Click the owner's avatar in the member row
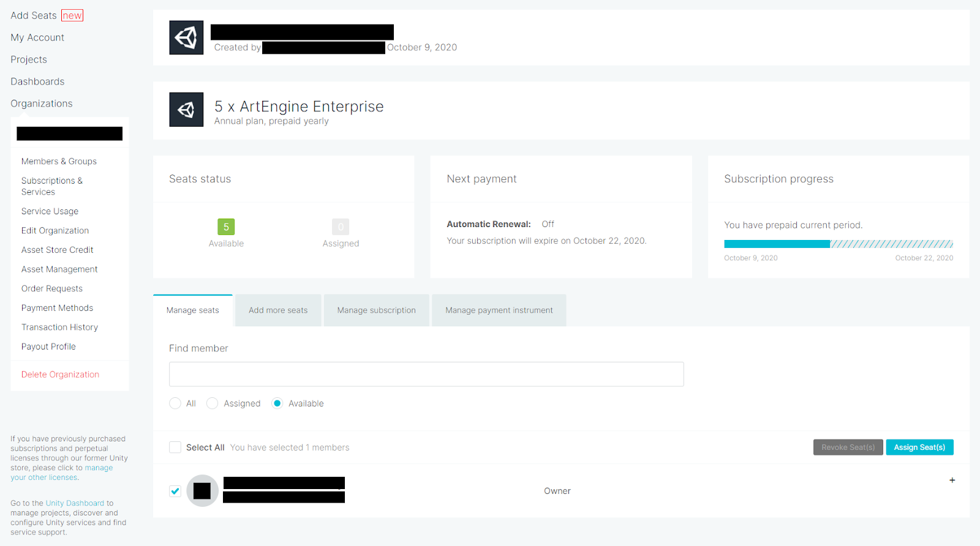Screen dimensions: 980x546 [x=202, y=491]
